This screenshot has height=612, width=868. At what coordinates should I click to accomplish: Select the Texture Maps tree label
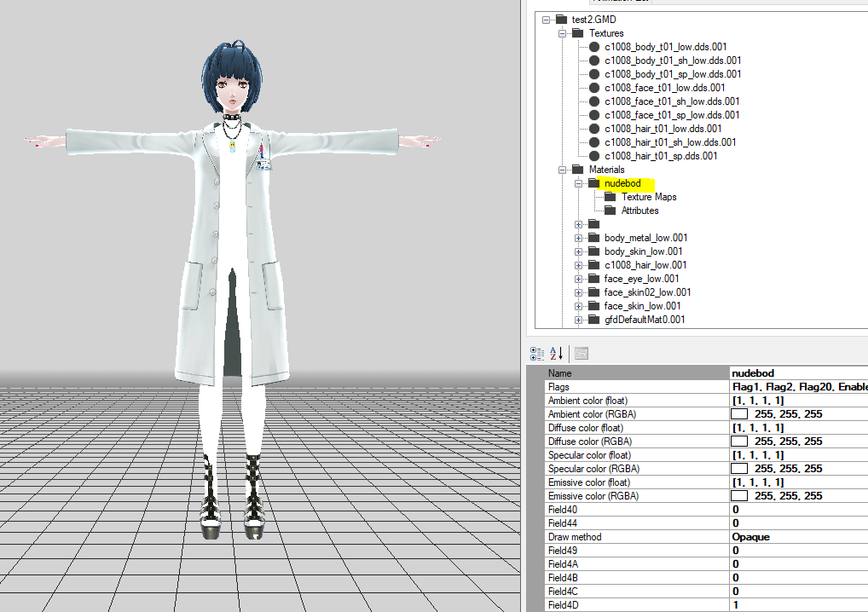tap(649, 197)
